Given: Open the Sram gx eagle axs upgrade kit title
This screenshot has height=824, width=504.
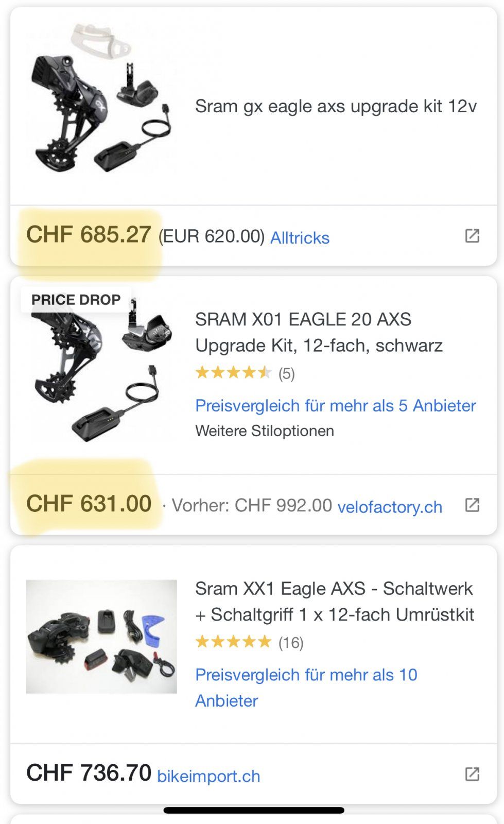Looking at the screenshot, I should pos(336,106).
